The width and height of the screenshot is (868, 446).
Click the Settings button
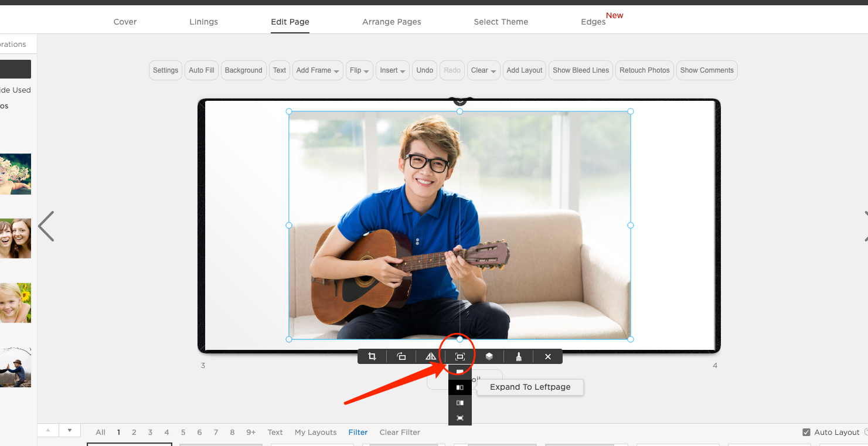tap(165, 70)
